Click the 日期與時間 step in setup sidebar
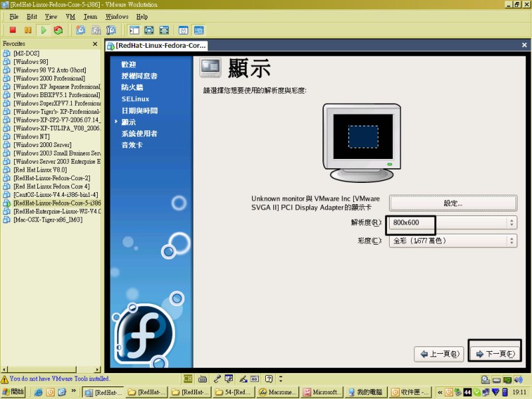This screenshot has width=532, height=399. (140, 110)
